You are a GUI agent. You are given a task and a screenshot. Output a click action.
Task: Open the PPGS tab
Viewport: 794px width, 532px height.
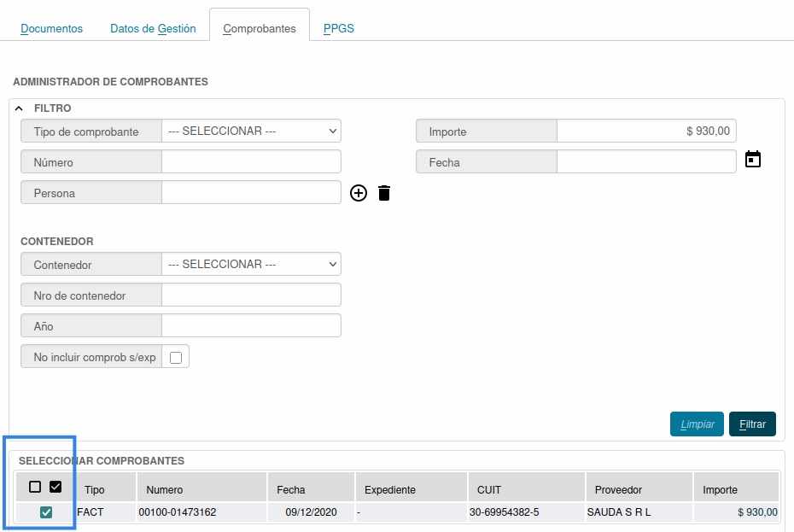pyautogui.click(x=339, y=28)
